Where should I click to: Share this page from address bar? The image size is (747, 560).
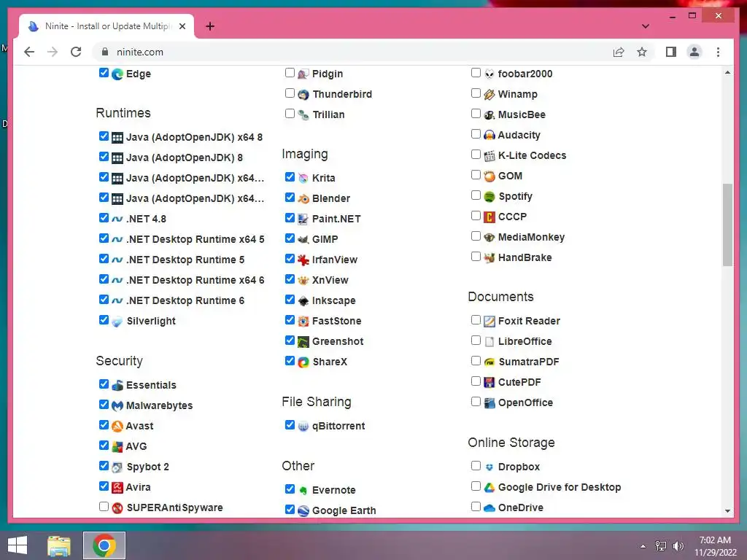point(619,52)
